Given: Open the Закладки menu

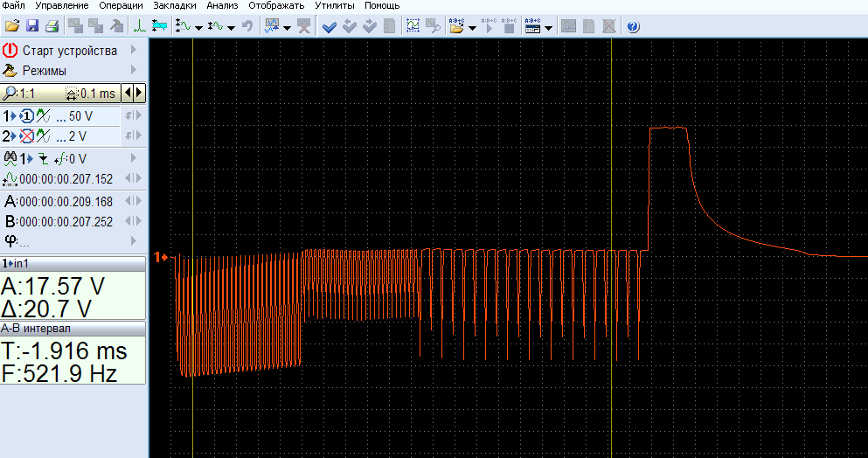Looking at the screenshot, I should 174,5.
